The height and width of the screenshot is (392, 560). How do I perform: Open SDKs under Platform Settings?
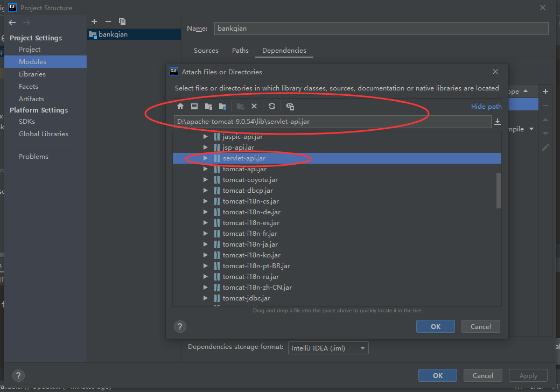pos(27,121)
